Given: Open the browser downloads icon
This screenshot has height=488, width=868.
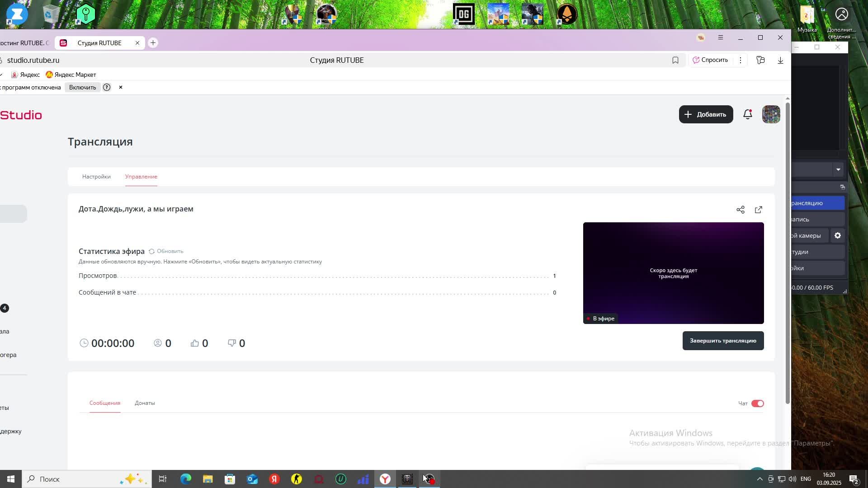Looking at the screenshot, I should coord(780,60).
